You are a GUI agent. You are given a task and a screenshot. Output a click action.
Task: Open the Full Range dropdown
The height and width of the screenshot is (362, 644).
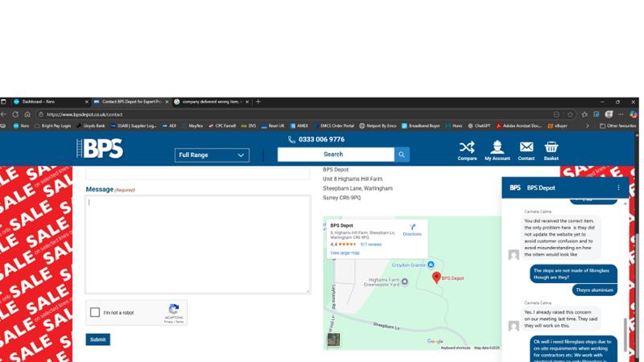pos(212,155)
